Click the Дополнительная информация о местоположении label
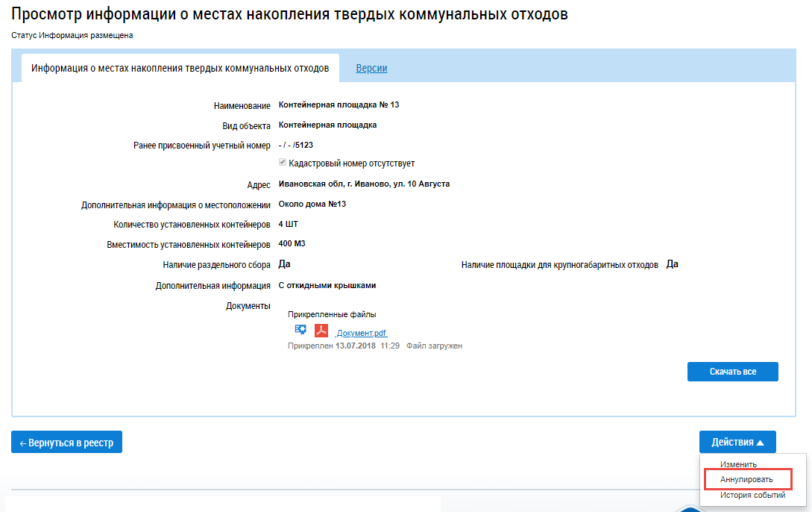Image resolution: width=812 pixels, height=512 pixels. pyautogui.click(x=175, y=205)
